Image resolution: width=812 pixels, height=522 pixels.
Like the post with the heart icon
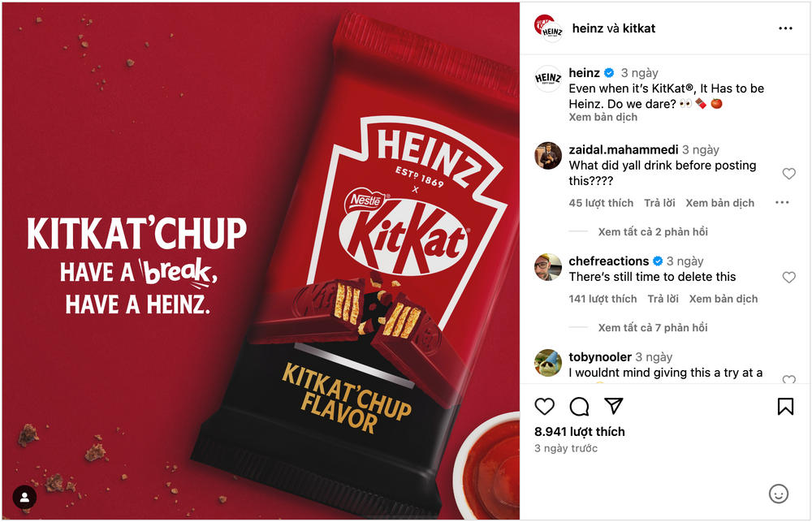[x=544, y=407]
